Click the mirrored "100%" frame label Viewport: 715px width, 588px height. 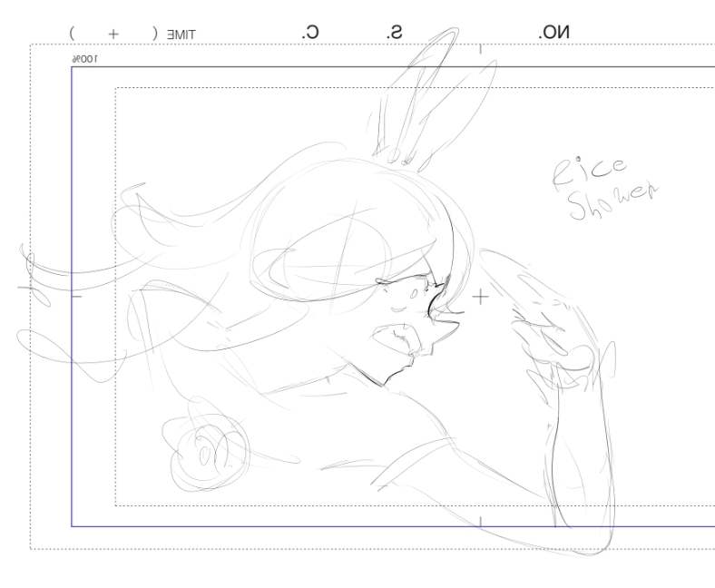(84, 59)
